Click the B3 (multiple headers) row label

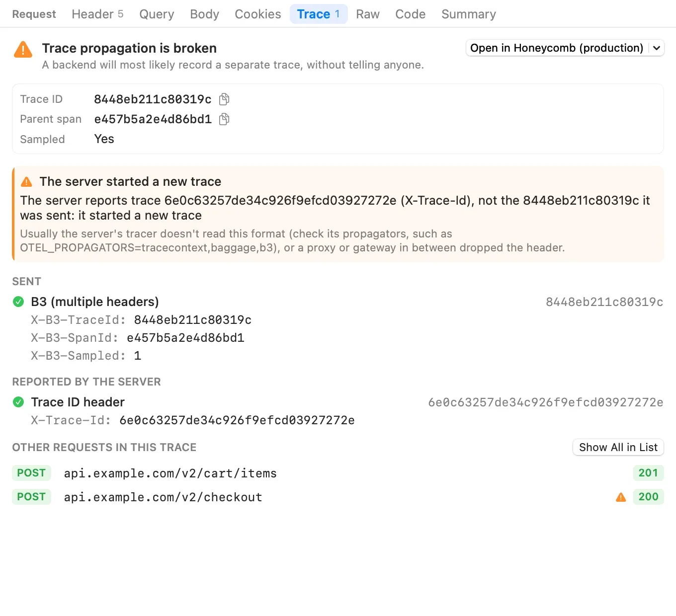click(x=95, y=302)
